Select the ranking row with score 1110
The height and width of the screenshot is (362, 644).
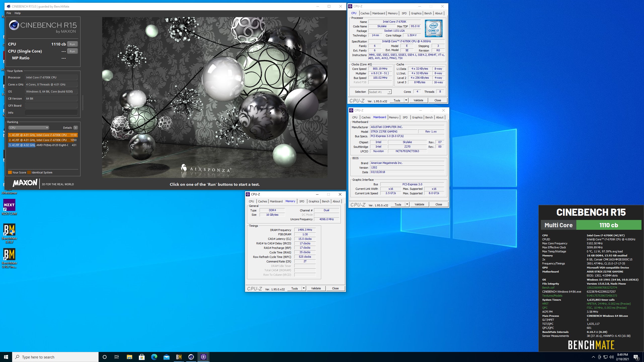point(43,135)
